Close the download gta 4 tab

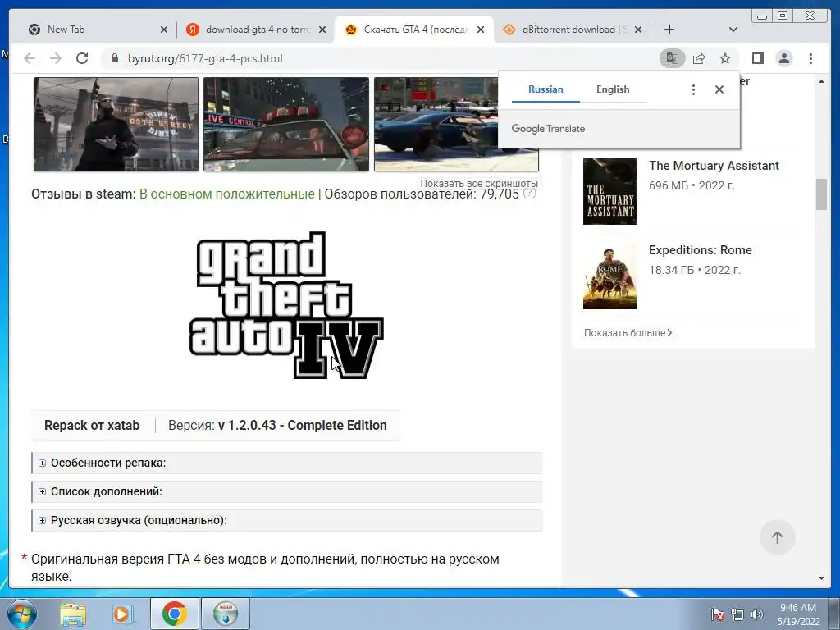tap(322, 30)
